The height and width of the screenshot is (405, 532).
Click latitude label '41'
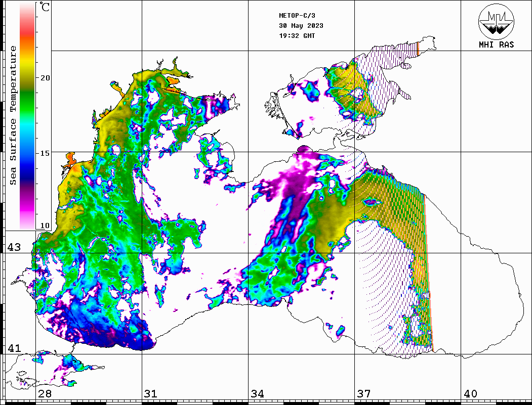point(14,348)
